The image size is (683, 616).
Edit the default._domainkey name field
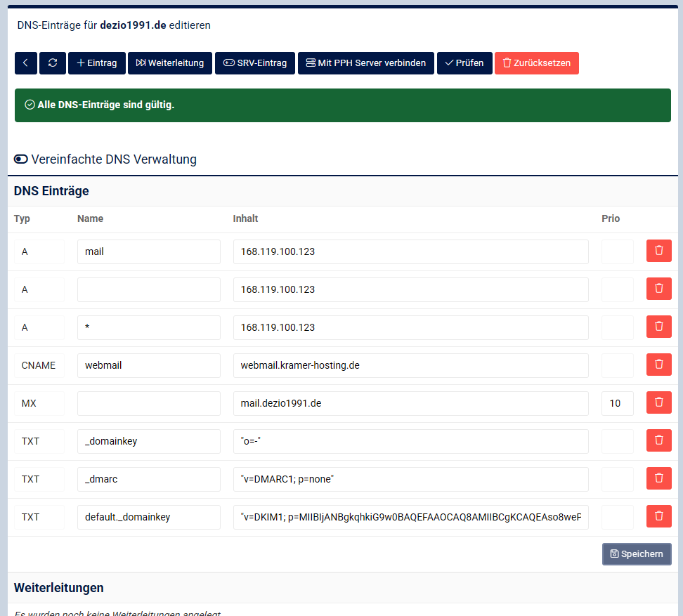pos(149,517)
